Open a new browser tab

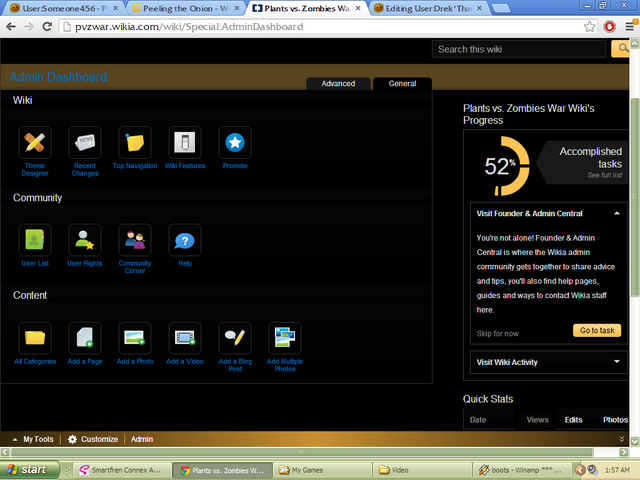[501, 8]
